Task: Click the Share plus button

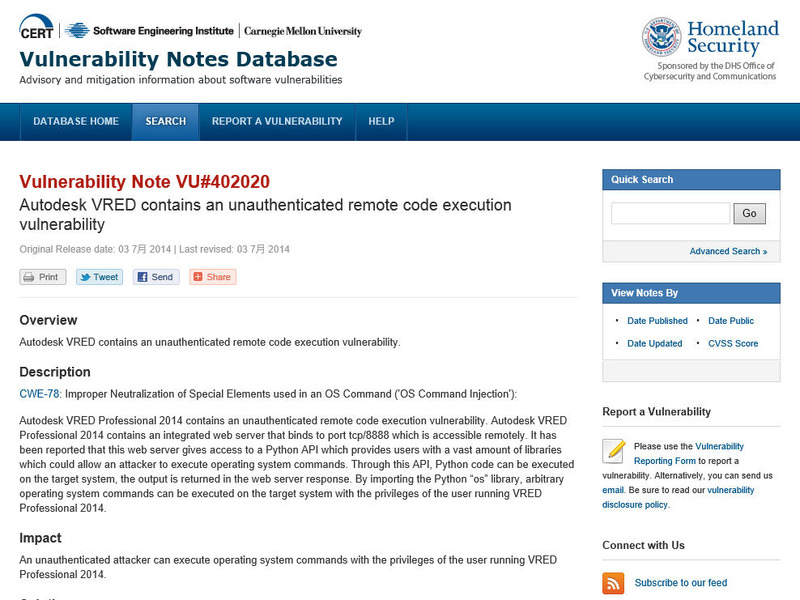Action: tap(213, 277)
